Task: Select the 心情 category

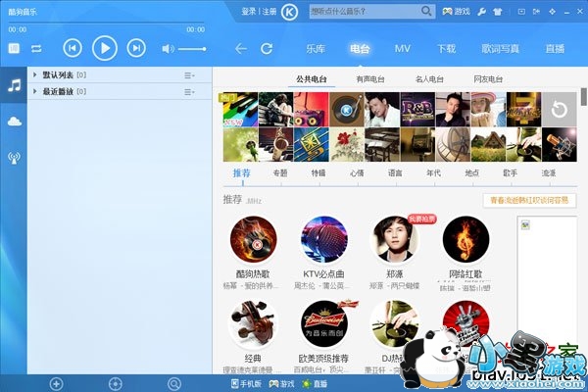Action: (x=357, y=172)
